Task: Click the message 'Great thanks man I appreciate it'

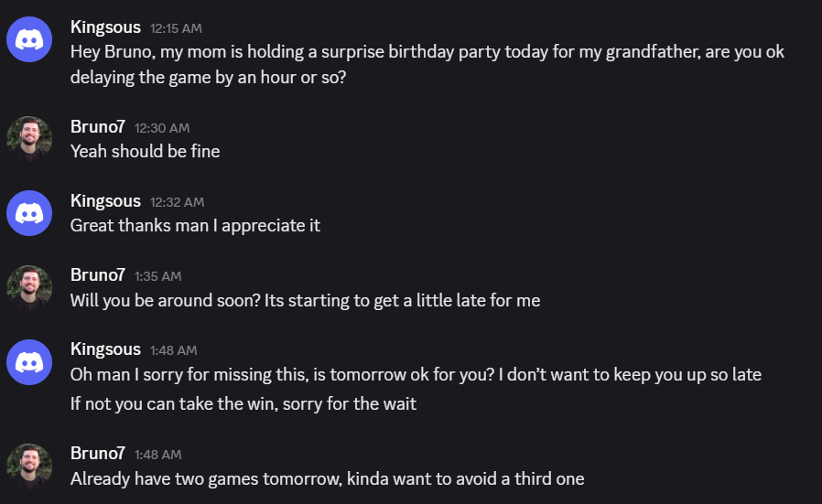Action: [195, 225]
